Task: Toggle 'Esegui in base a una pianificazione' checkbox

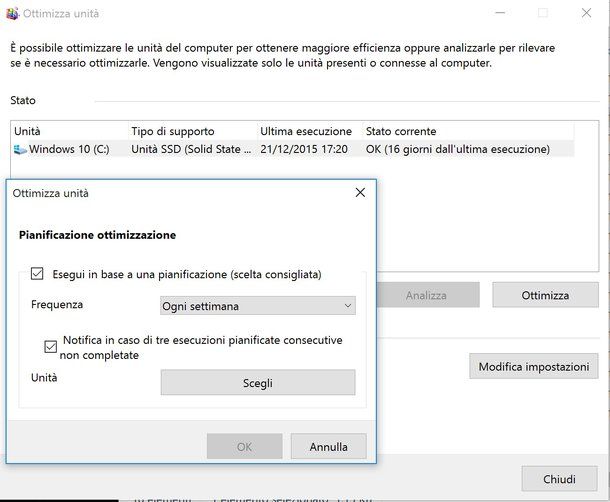Action: [37, 274]
